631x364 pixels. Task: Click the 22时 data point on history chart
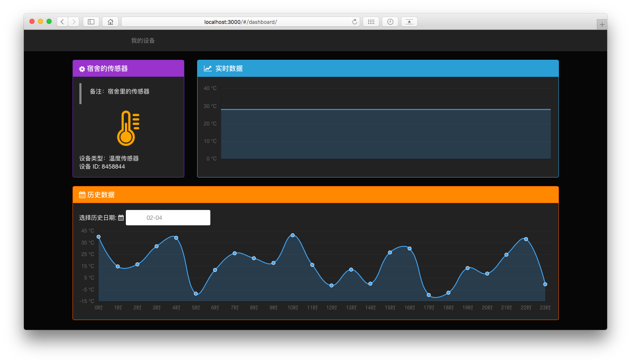[x=526, y=239]
